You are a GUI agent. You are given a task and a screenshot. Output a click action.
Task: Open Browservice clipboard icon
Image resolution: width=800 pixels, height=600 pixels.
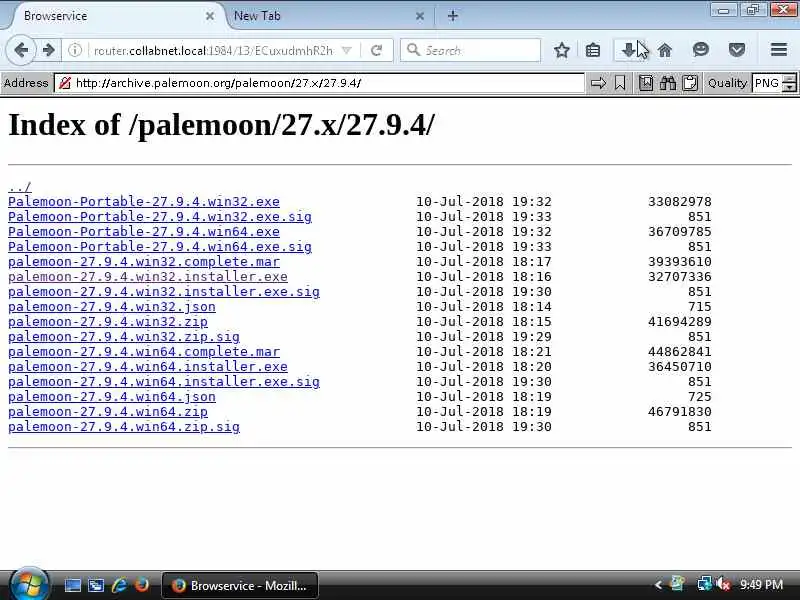point(690,83)
